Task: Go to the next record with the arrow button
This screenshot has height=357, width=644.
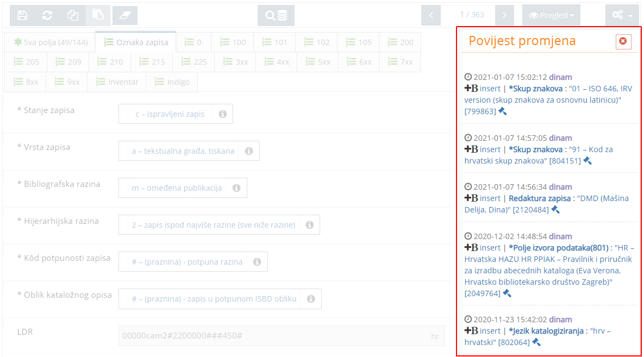Action: coord(504,15)
